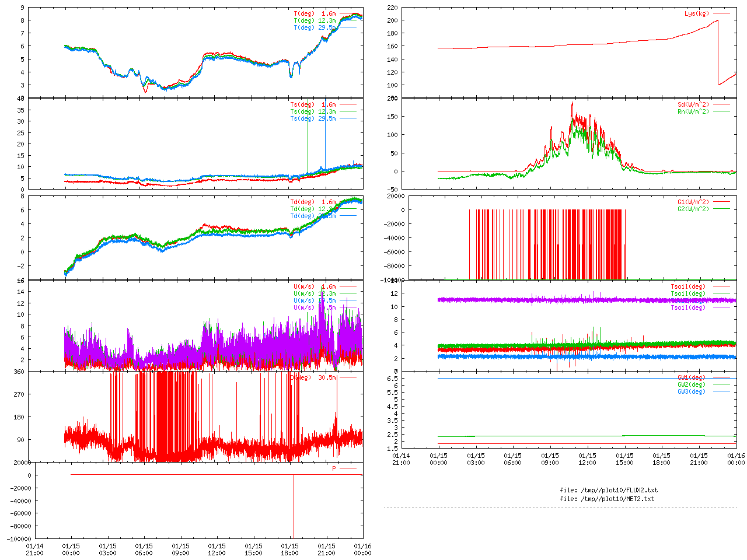This screenshot has height=560, width=747.
Task: Click the 12:00 tick label under the GW plot
Action: 587,459
